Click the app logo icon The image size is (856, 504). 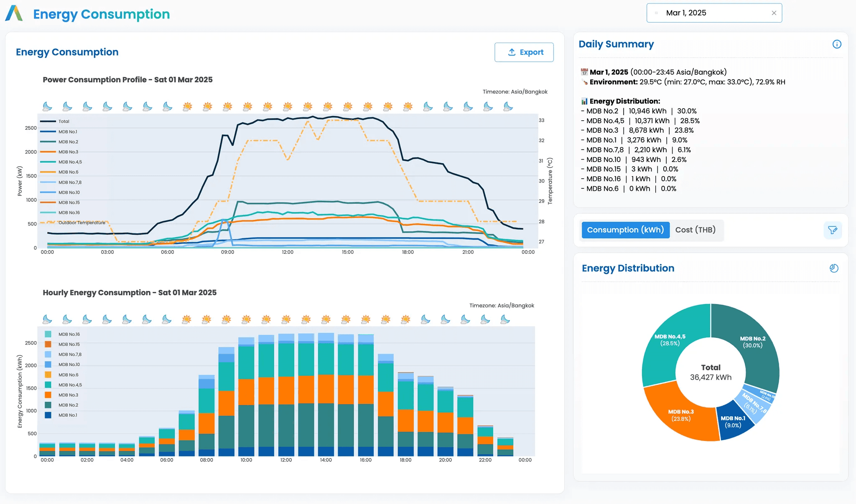tap(14, 13)
